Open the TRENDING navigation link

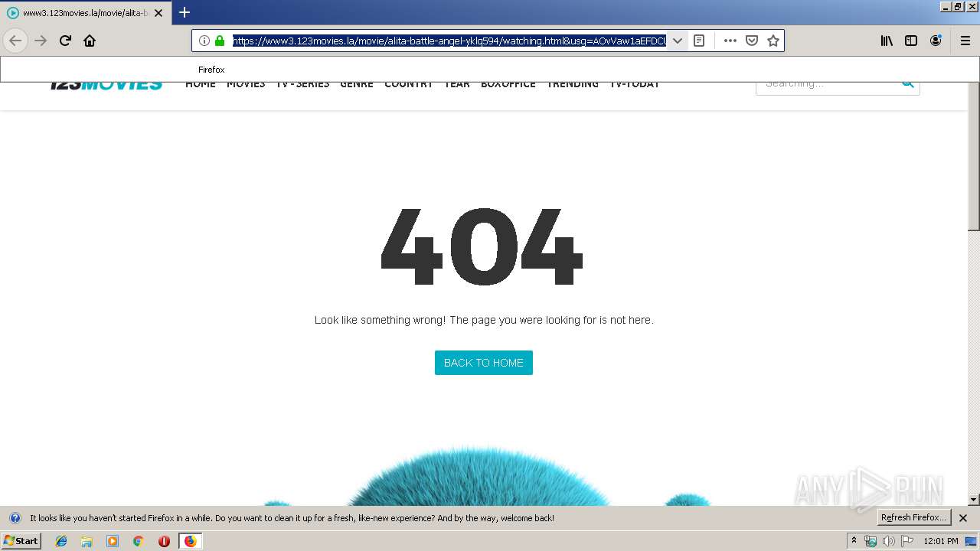(x=573, y=84)
